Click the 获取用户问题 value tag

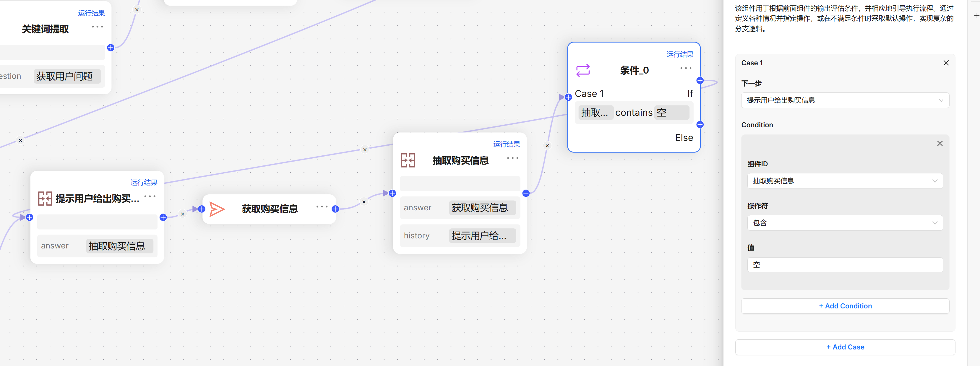(x=67, y=77)
